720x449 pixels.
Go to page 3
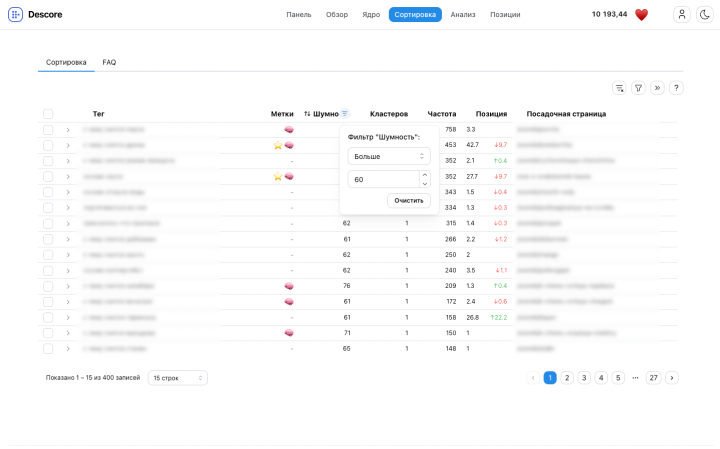(584, 378)
